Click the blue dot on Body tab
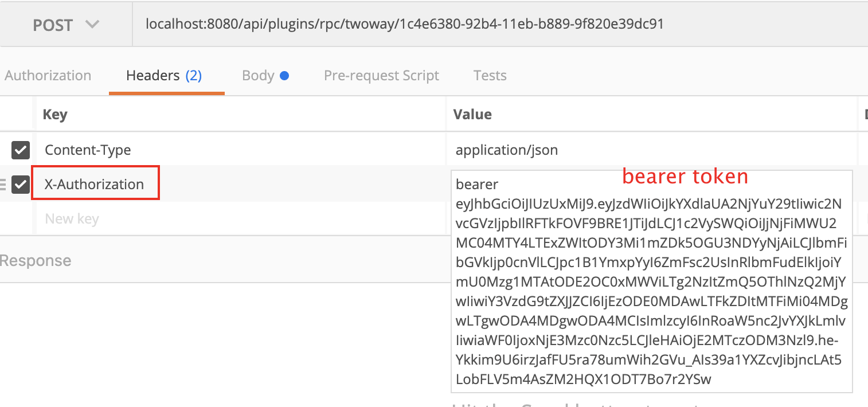Screen dimensions: 868x407 click(284, 76)
